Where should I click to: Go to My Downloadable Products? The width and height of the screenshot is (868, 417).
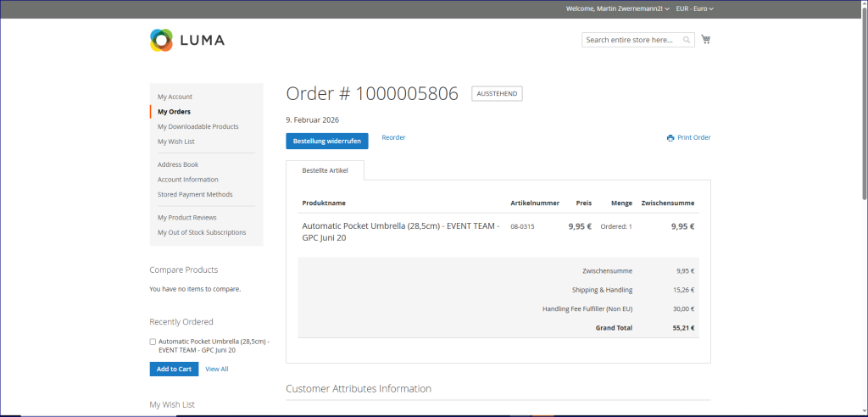[198, 126]
